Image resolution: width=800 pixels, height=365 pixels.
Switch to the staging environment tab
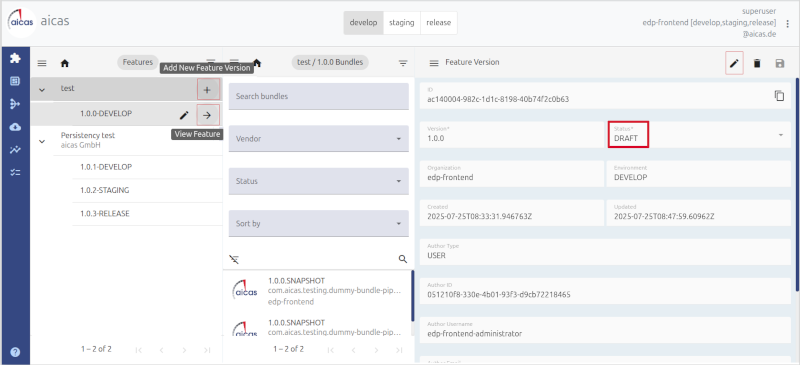(402, 23)
